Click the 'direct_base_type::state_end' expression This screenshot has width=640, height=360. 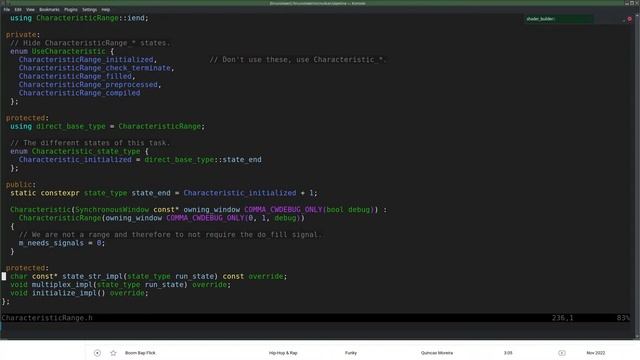(x=203, y=160)
